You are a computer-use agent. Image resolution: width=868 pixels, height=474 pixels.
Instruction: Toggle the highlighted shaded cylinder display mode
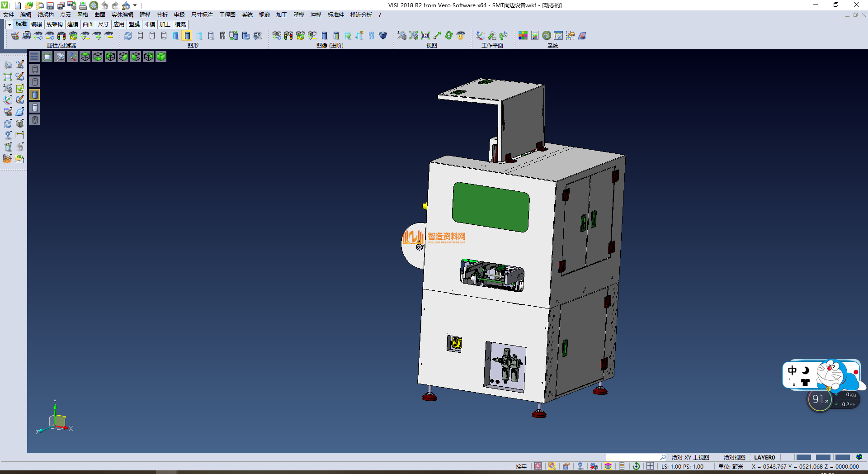tap(187, 35)
